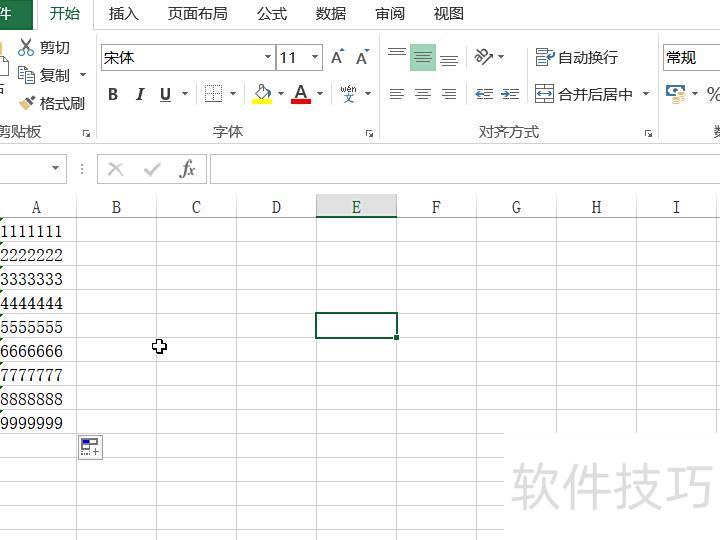The height and width of the screenshot is (540, 720).
Task: Open fill color dropdown arrow
Action: pos(281,94)
